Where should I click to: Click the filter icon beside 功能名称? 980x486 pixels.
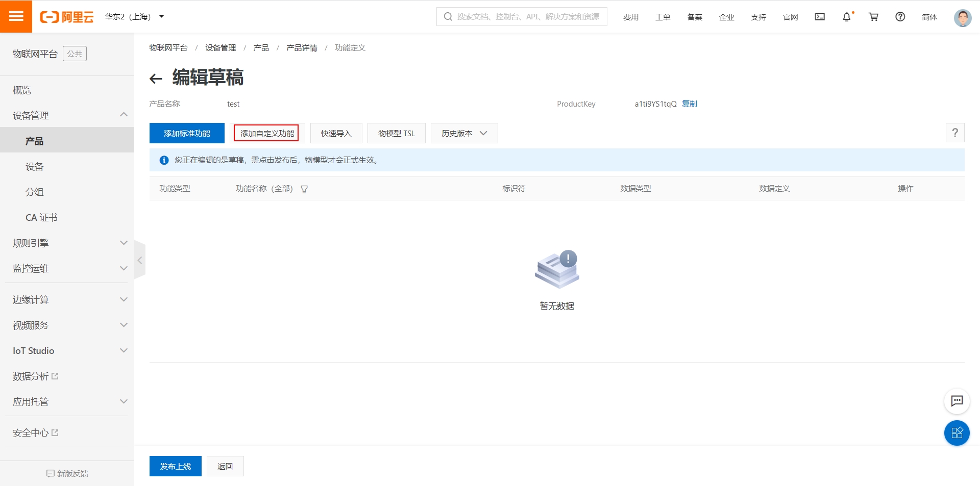tap(304, 189)
